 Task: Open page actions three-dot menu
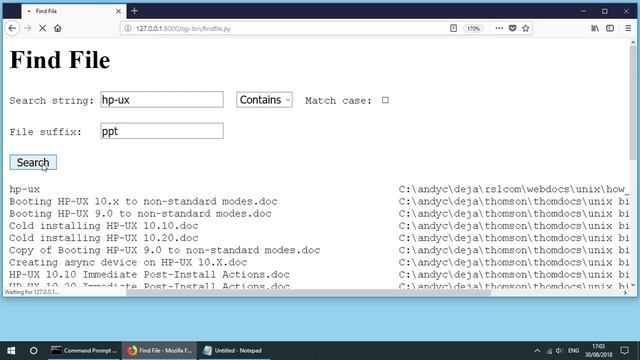tap(499, 28)
